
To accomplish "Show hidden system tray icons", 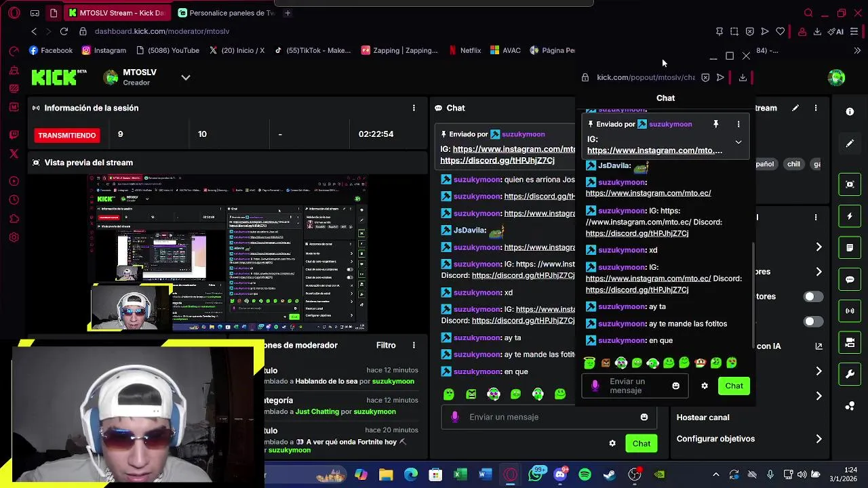I will (716, 474).
